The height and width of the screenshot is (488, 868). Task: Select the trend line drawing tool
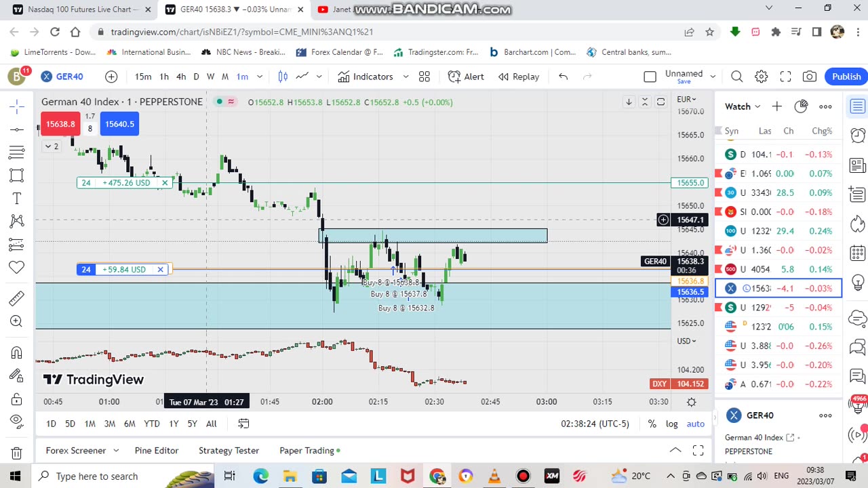pos(17,129)
